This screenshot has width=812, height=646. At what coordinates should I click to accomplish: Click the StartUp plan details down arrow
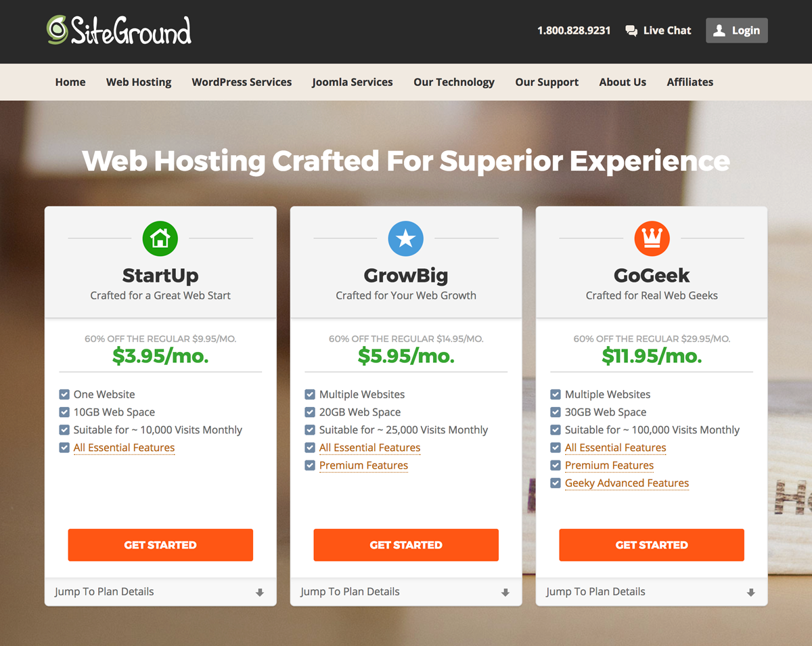(x=260, y=593)
